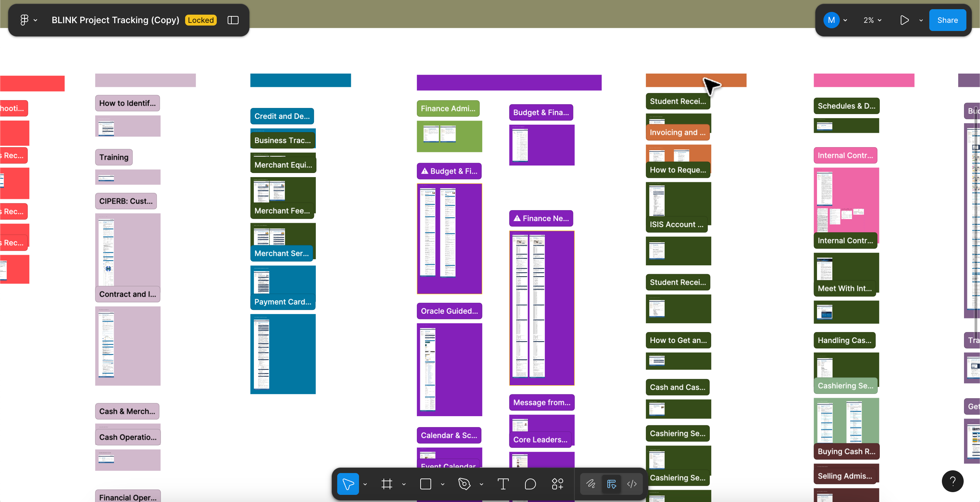Viewport: 980px width, 502px height.
Task: Expand the present options chevron
Action: click(921, 20)
